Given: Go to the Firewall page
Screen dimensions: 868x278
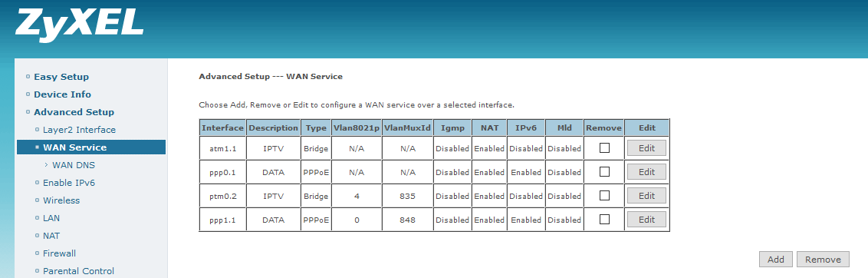Looking at the screenshot, I should 59,253.
